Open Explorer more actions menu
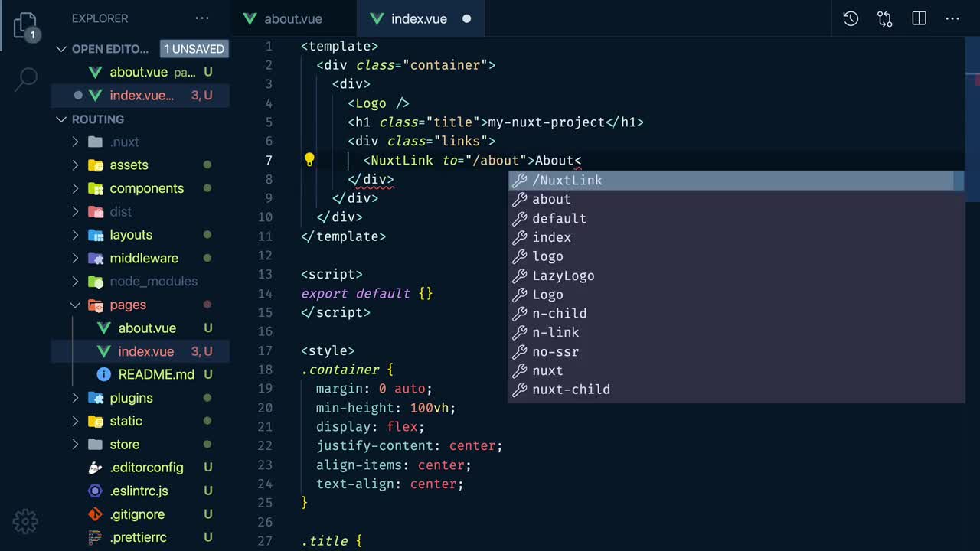The height and width of the screenshot is (551, 980). [202, 18]
